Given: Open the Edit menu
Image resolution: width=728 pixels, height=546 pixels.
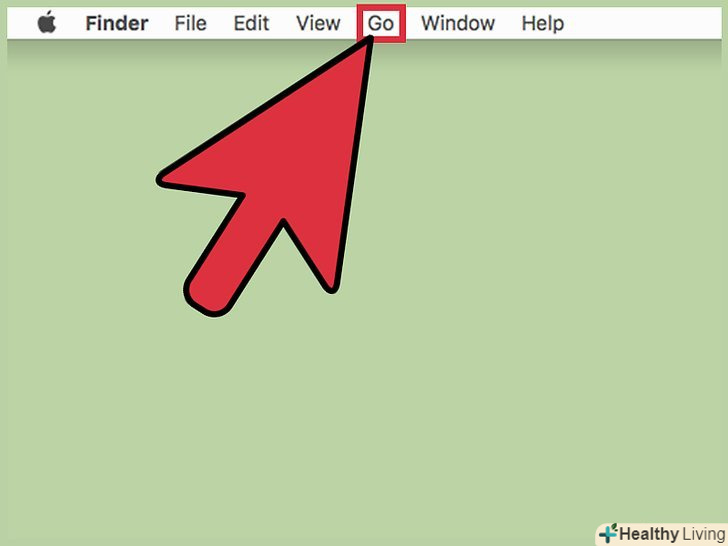Looking at the screenshot, I should pyautogui.click(x=251, y=23).
